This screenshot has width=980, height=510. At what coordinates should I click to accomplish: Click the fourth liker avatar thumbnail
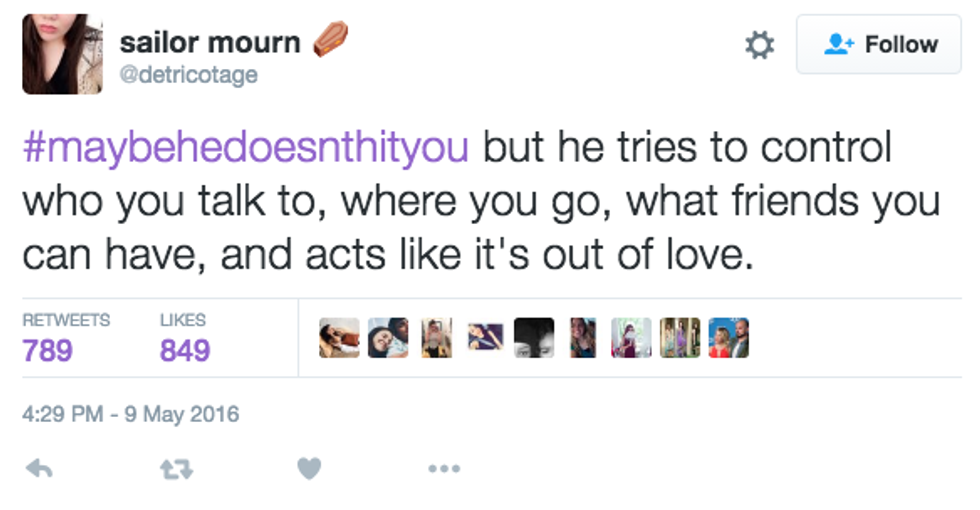coord(485,338)
